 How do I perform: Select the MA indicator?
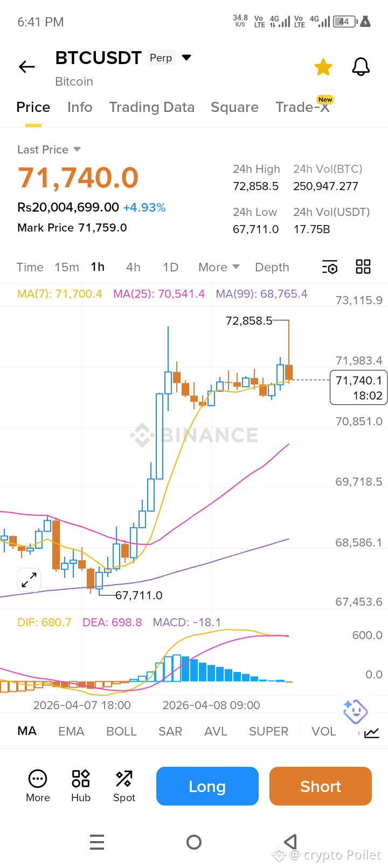pyautogui.click(x=27, y=731)
